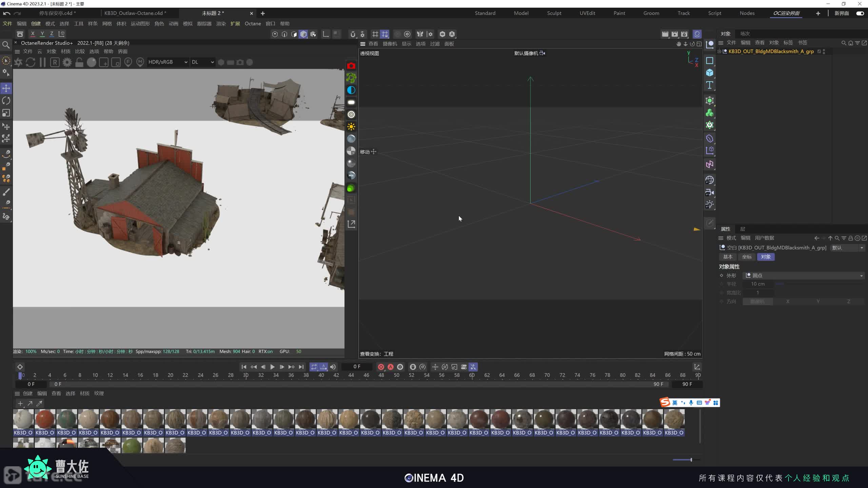The image size is (868, 488).
Task: Switch to the 坐标 coordinates tab
Action: [x=747, y=257]
